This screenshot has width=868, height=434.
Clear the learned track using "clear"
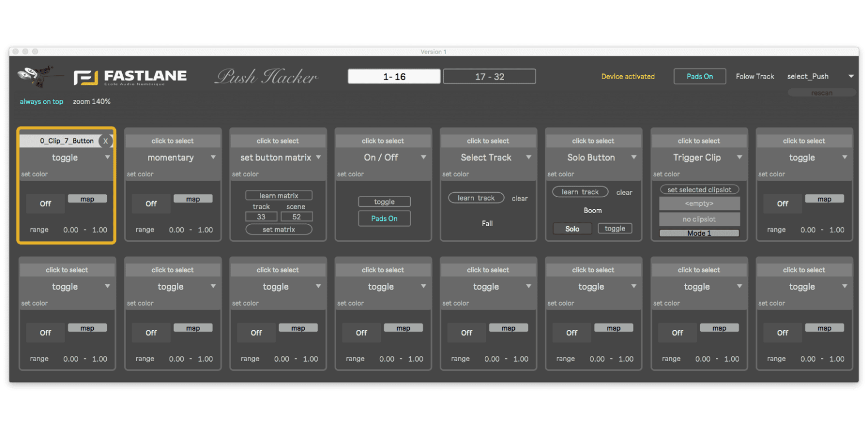click(x=519, y=198)
